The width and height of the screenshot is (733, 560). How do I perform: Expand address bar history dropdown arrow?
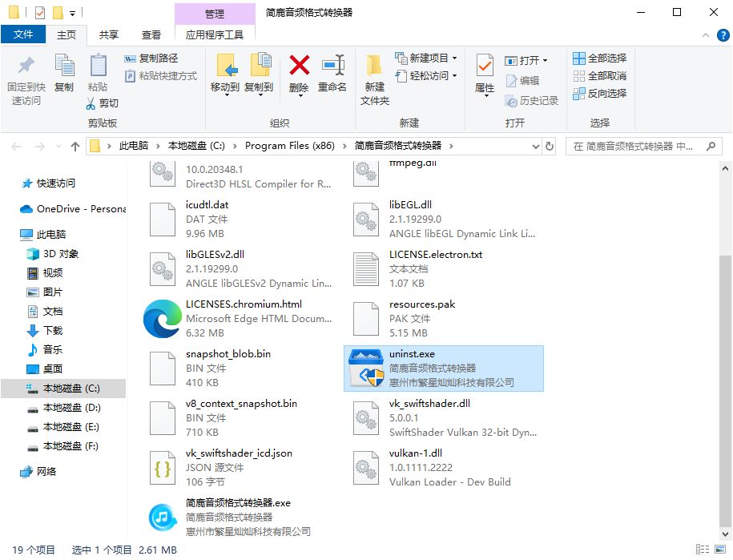[536, 147]
